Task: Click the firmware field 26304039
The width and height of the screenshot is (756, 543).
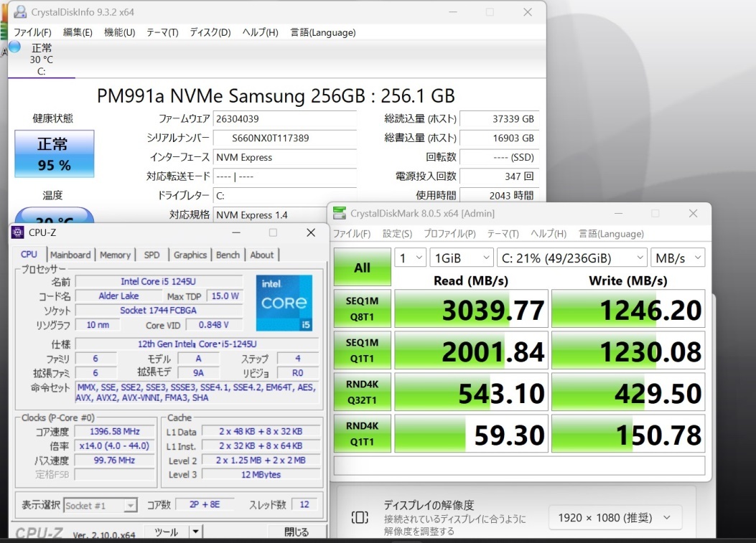Action: [284, 118]
